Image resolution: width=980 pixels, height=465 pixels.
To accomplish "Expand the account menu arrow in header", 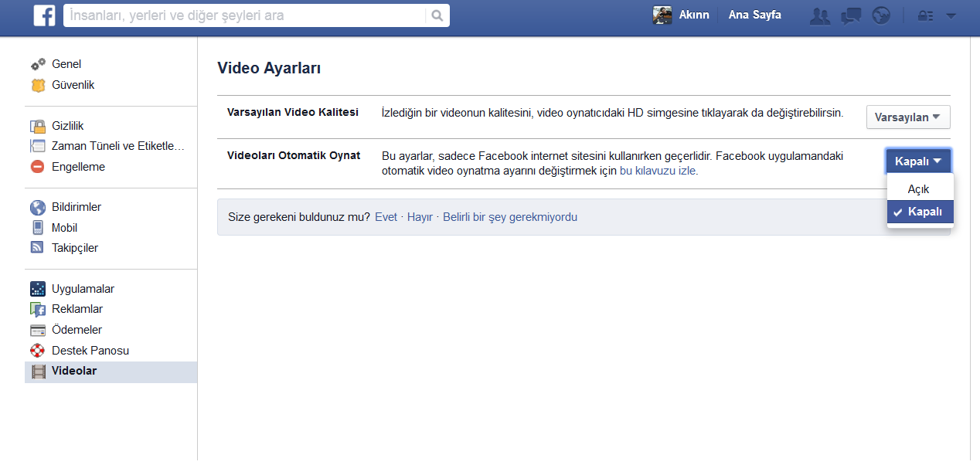I will tap(951, 15).
